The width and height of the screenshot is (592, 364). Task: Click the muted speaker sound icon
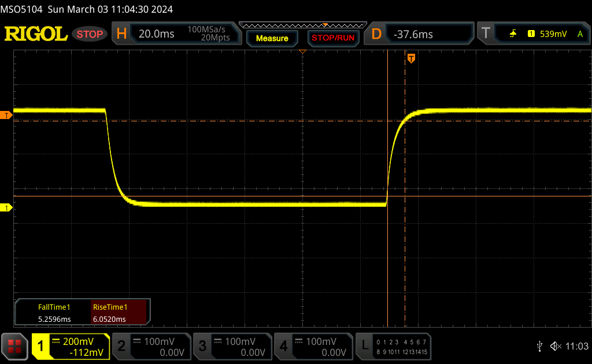[x=556, y=346]
